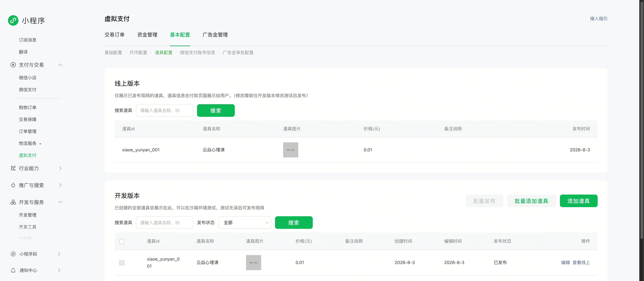Click the 批量发布 button
The image size is (644, 281).
pos(484,201)
